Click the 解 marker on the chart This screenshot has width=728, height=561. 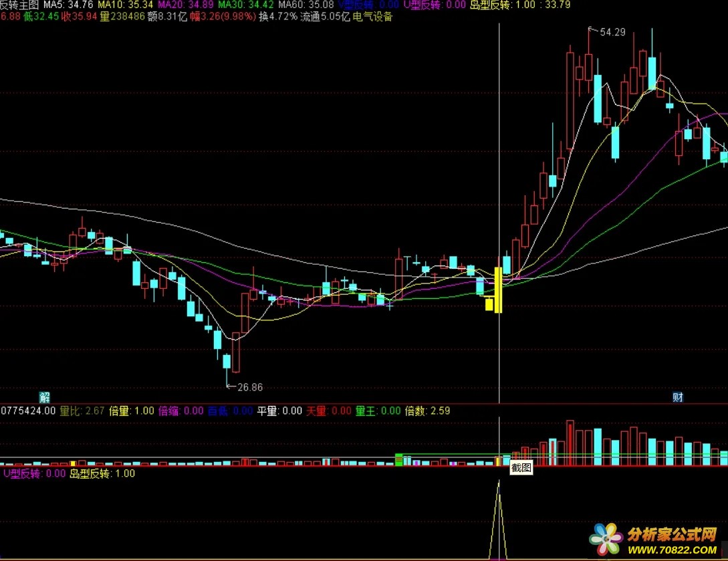point(45,397)
